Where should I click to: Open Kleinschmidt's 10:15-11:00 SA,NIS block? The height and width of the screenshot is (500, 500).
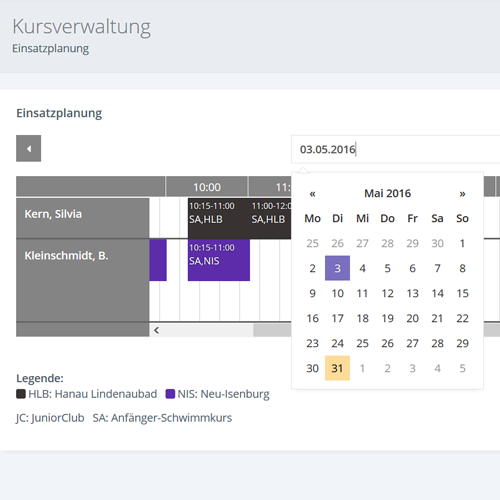click(219, 260)
